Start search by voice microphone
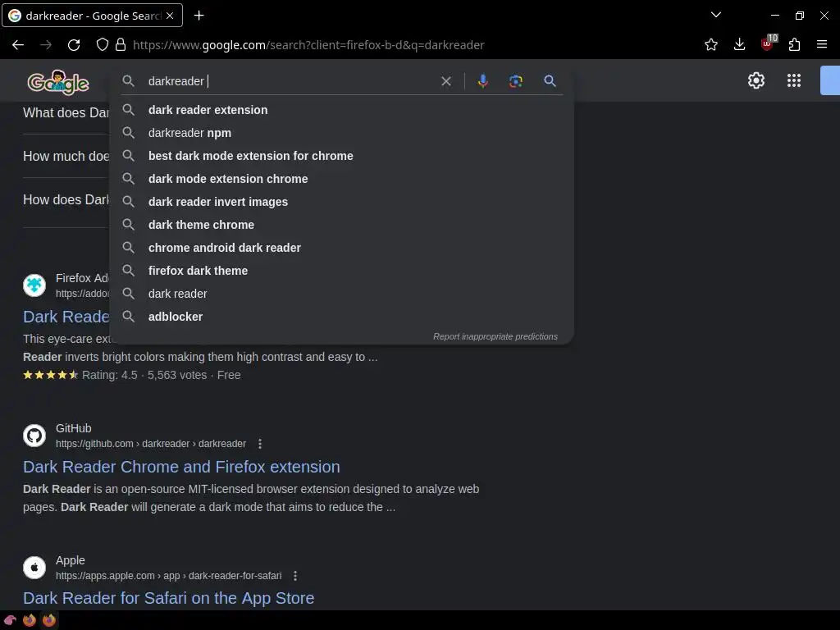Viewport: 840px width, 630px height. pos(482,81)
